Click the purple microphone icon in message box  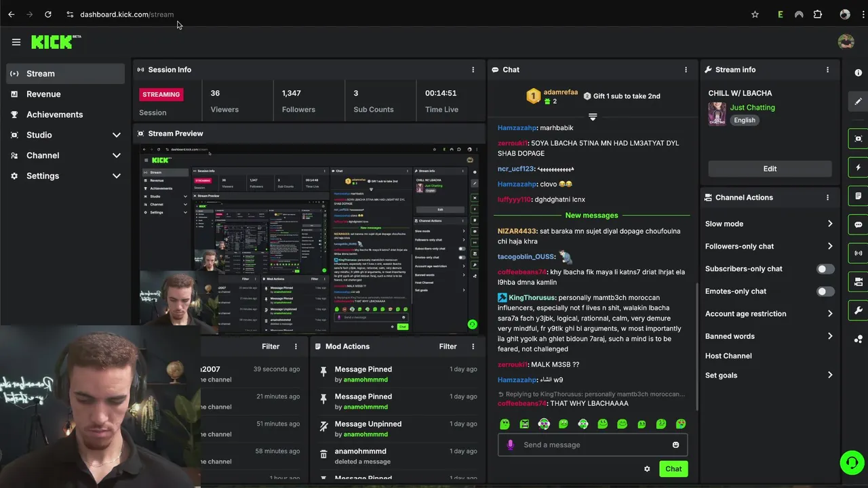[510, 445]
